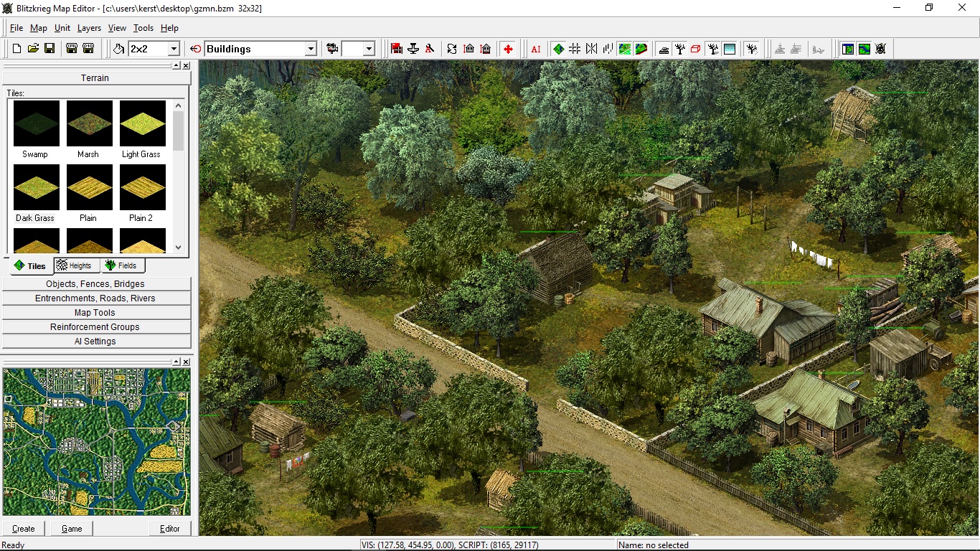Click the first house with arrow icon
This screenshot has width=980, height=551.
click(x=468, y=49)
